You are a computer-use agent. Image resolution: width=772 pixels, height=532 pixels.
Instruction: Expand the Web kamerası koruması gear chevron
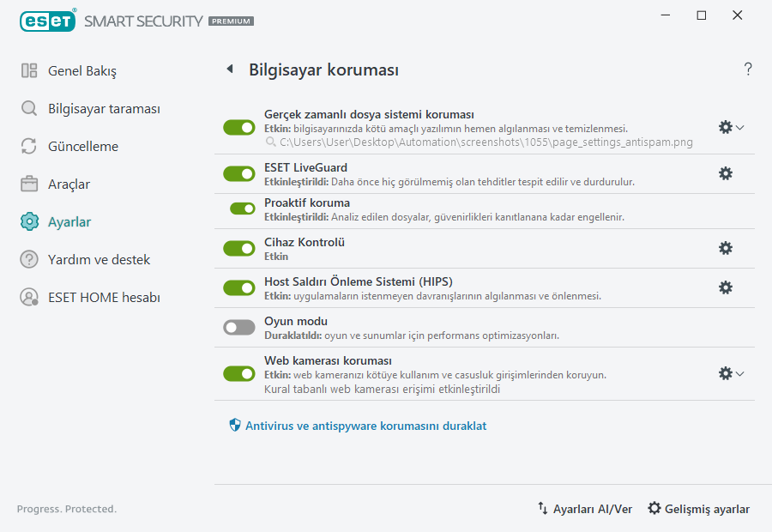739,373
